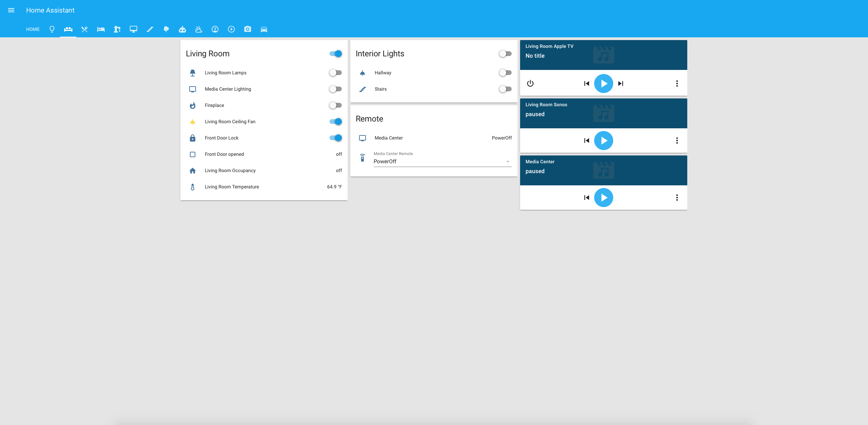Click play on Media Center player

tap(603, 198)
